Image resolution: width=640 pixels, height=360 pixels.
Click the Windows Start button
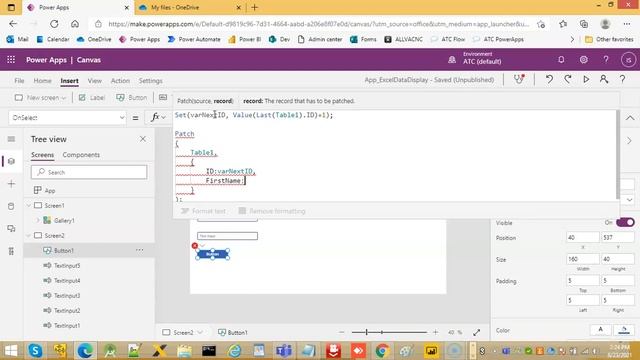click(11, 351)
